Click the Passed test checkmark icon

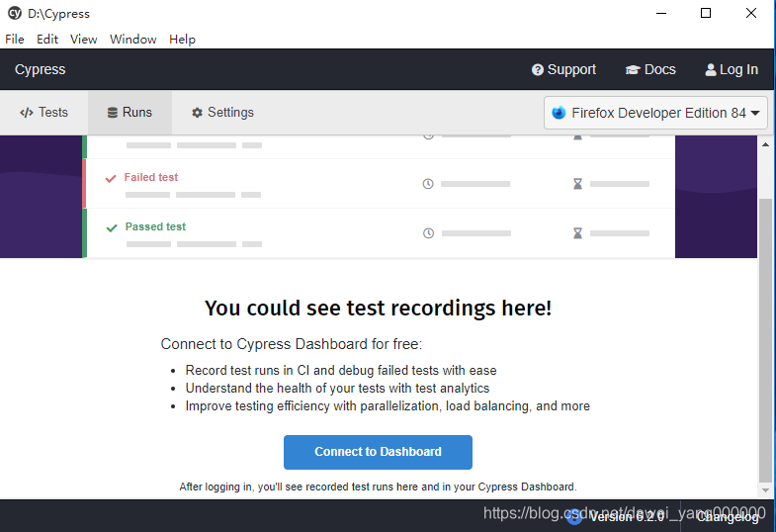tap(112, 228)
